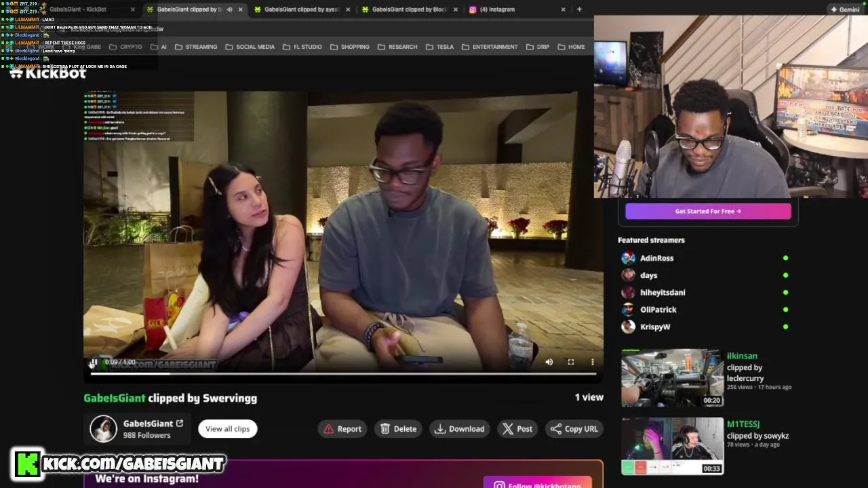Close the Instagram browser tab
The width and height of the screenshot is (868, 488).
point(563,9)
